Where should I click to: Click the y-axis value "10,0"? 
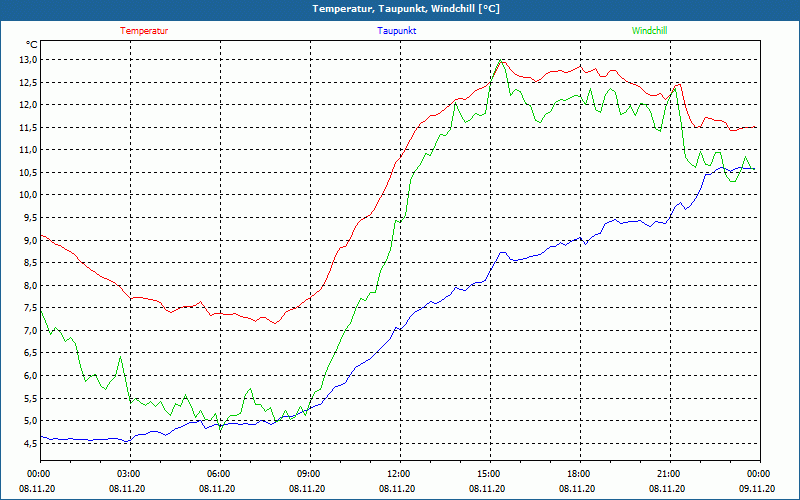coord(29,195)
